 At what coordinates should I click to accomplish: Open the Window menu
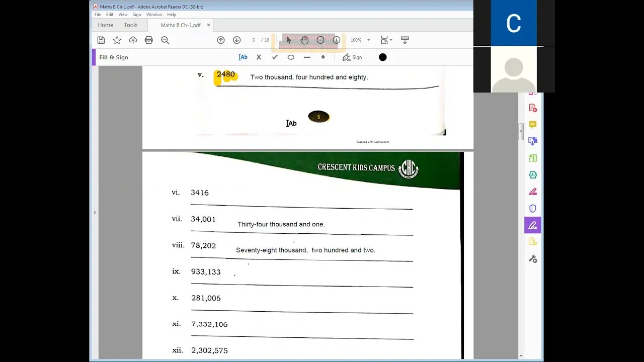pos(154,15)
